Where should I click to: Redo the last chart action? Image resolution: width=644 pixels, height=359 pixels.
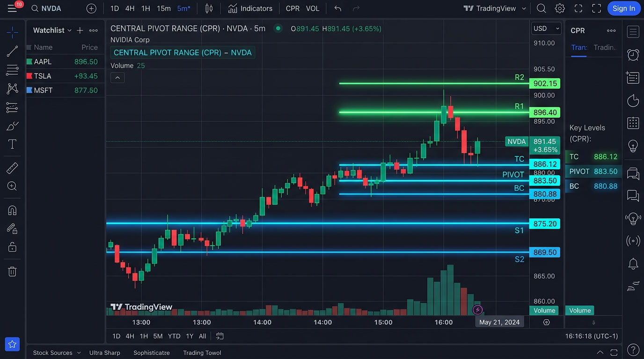(x=356, y=8)
